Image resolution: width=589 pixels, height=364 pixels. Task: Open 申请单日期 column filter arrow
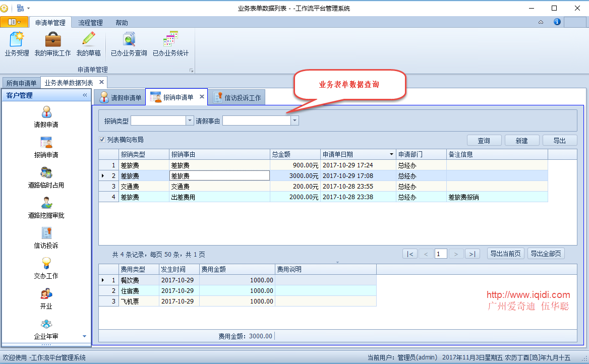click(x=391, y=154)
